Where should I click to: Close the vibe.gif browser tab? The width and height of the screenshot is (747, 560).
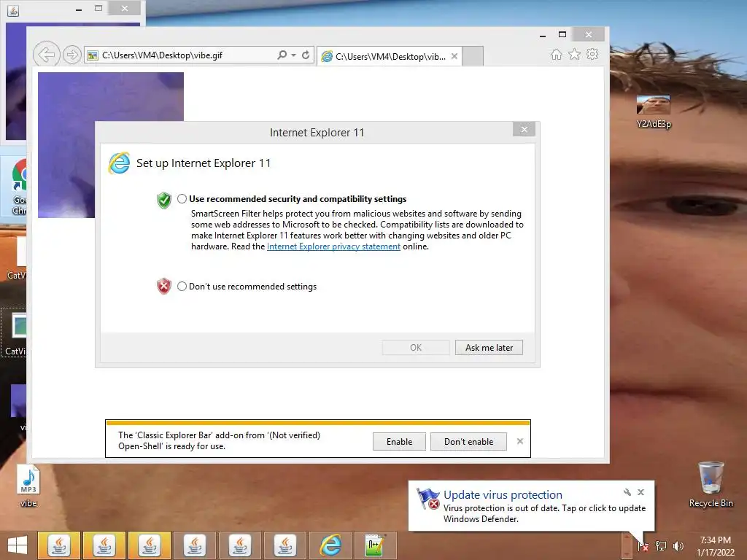tap(454, 56)
